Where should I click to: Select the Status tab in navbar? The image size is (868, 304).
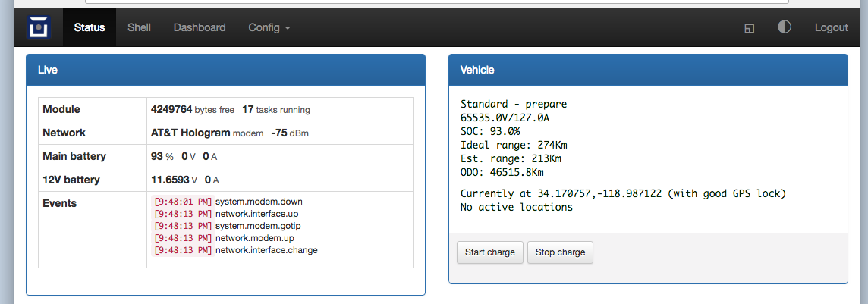coord(90,27)
